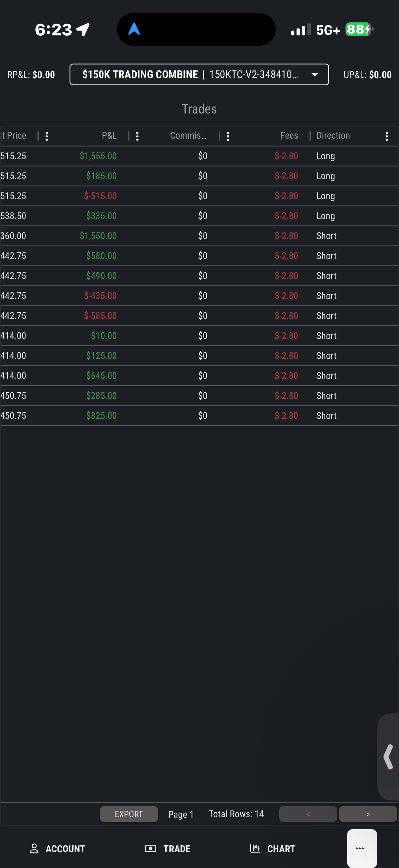Select the $580.00 P&L cell
The height and width of the screenshot is (868, 399).
102,256
